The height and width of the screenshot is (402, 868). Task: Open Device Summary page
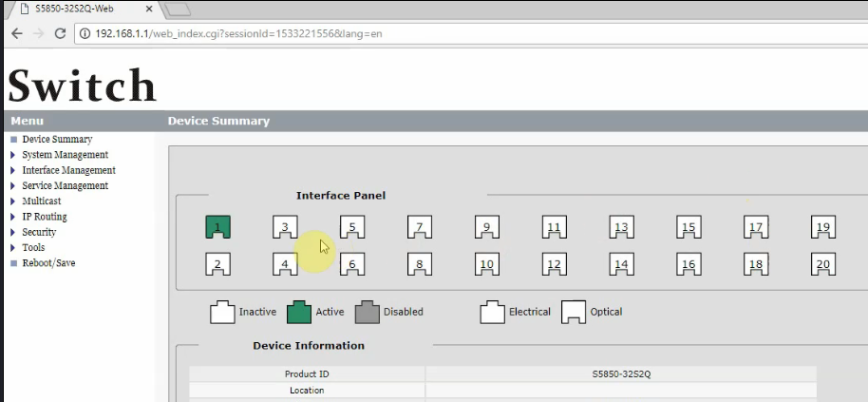tap(57, 140)
